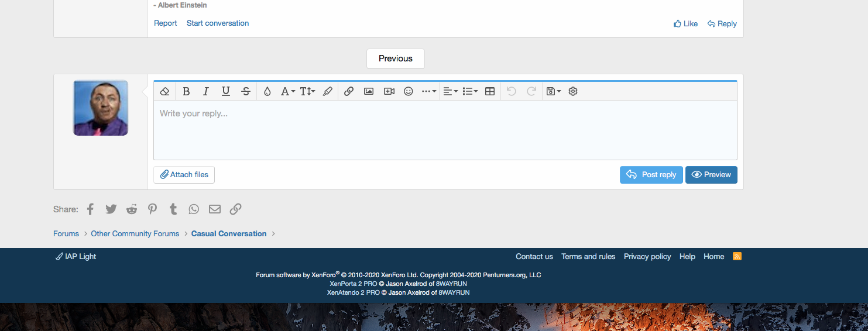Expand the font size dropdown
Image resolution: width=868 pixels, height=331 pixels.
[307, 91]
